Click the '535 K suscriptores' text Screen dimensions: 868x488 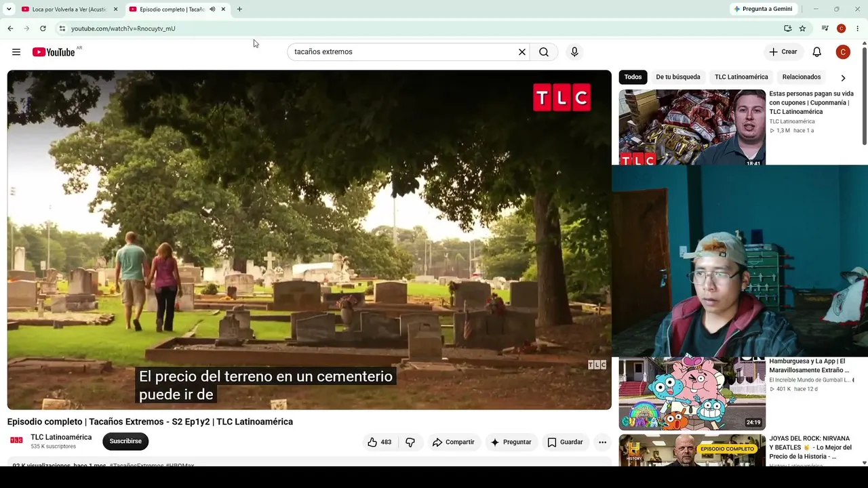[x=54, y=447]
